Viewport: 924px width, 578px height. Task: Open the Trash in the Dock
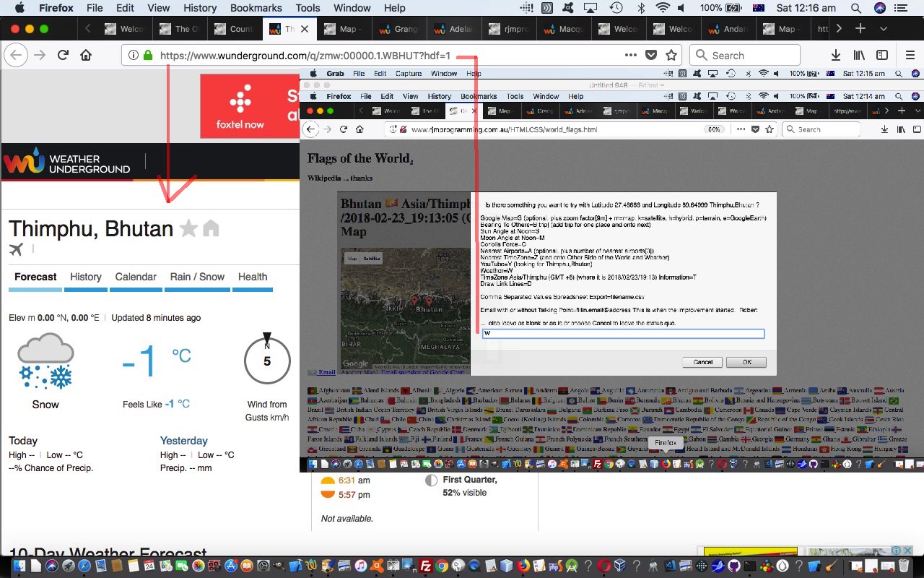(x=904, y=566)
